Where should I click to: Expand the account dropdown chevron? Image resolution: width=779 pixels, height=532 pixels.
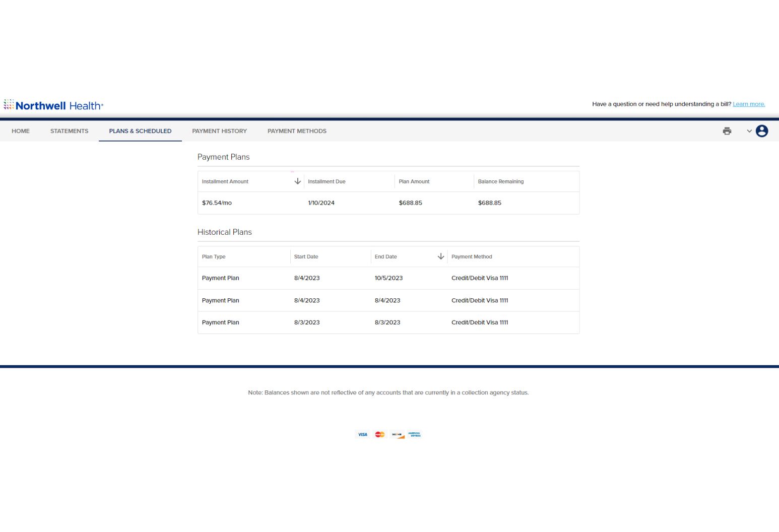tap(749, 131)
